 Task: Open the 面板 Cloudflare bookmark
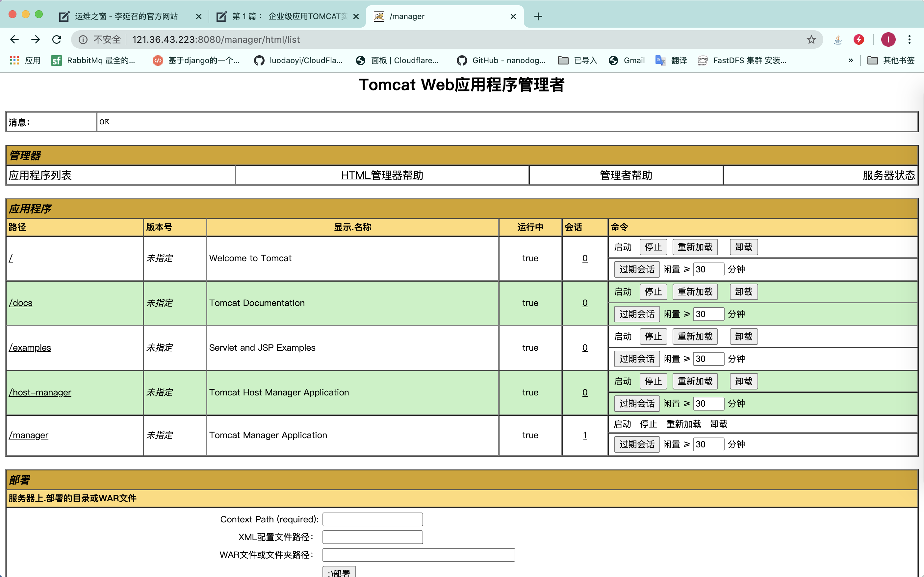397,60
